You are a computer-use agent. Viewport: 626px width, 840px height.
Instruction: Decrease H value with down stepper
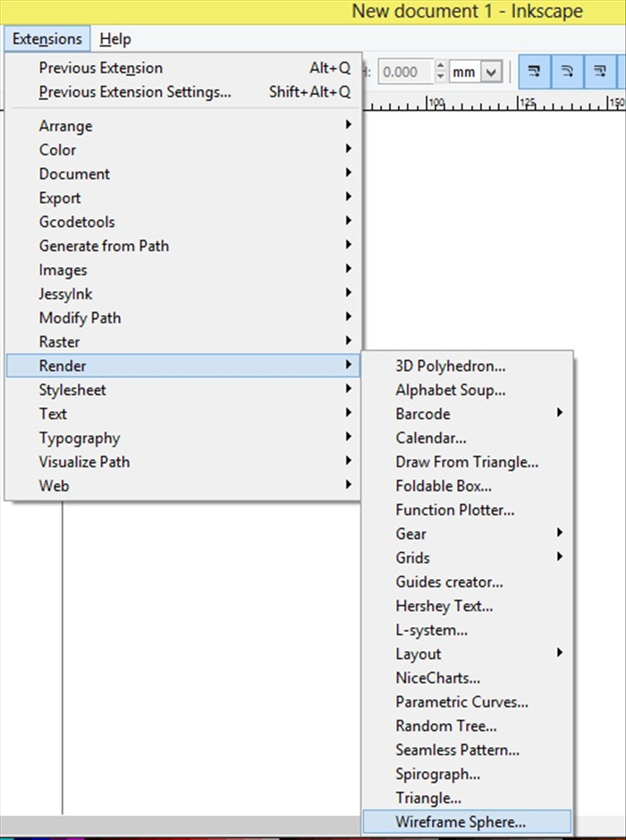pos(441,78)
